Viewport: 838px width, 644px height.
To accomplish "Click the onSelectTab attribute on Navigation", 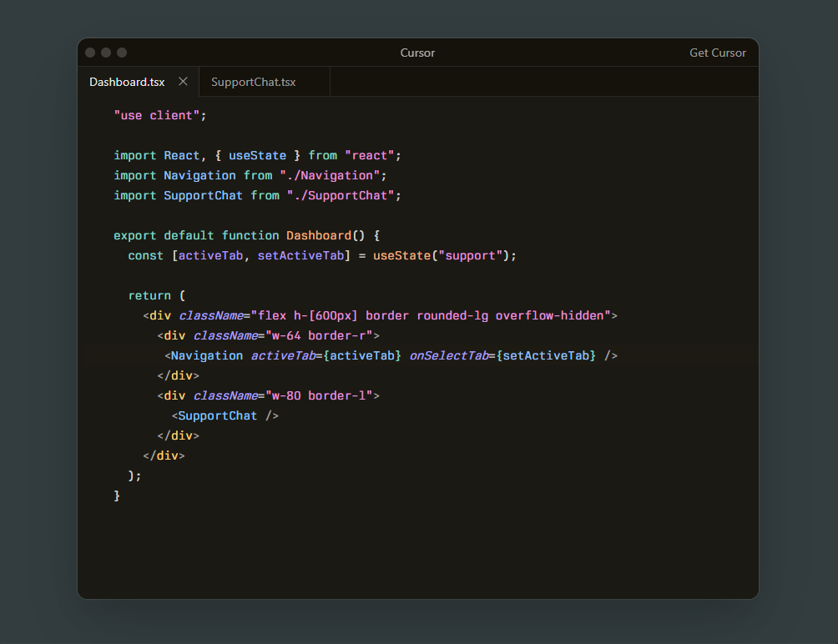I will point(448,355).
